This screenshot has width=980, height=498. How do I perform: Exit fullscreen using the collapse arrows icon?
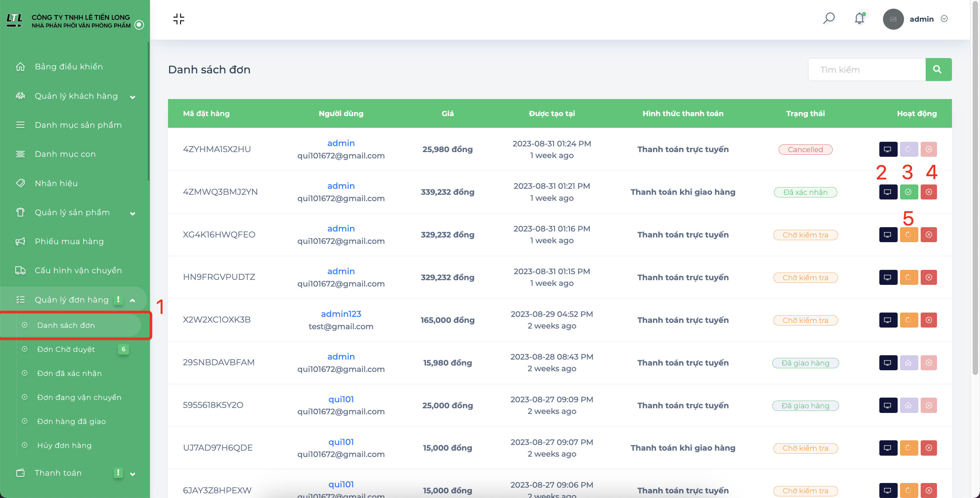[x=178, y=19]
